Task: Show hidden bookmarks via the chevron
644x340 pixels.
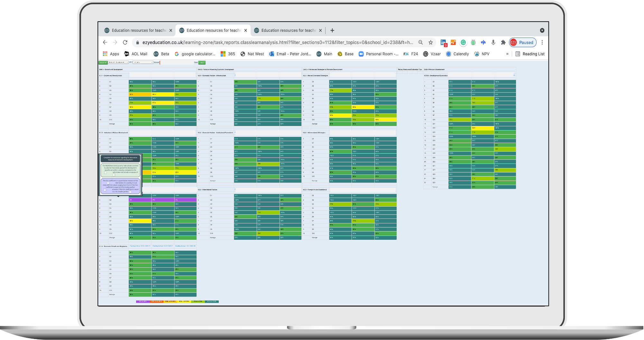Action: [x=507, y=54]
